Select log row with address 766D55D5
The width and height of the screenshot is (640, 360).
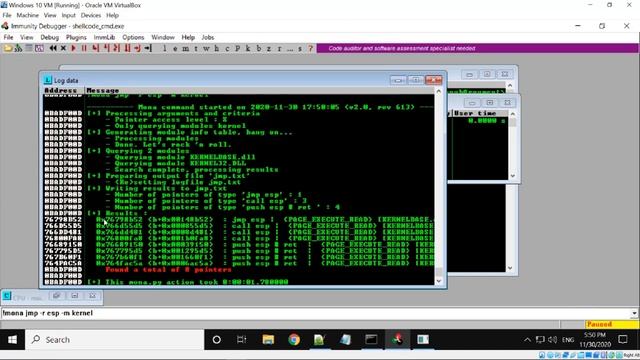coord(239,226)
